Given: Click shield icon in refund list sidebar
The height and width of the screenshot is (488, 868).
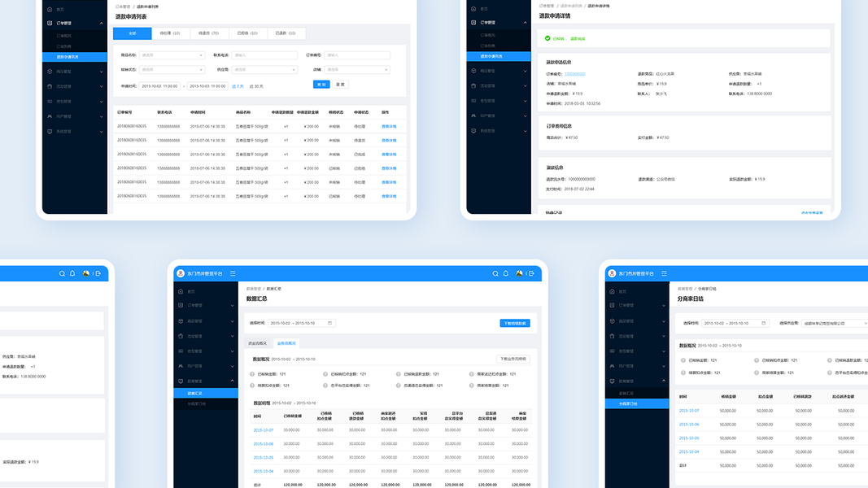Looking at the screenshot, I should coord(50,131).
